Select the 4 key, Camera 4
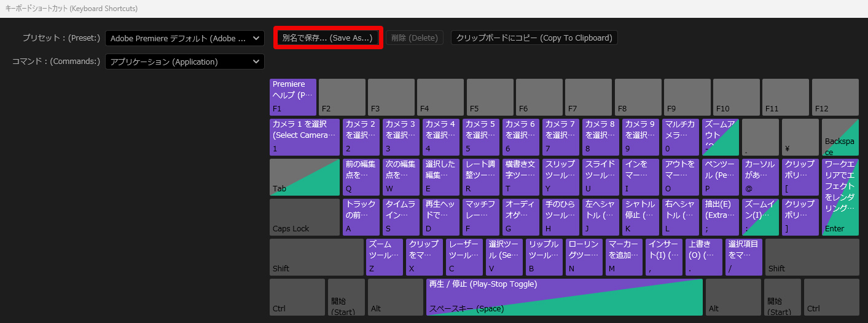The height and width of the screenshot is (323, 868). [441, 137]
